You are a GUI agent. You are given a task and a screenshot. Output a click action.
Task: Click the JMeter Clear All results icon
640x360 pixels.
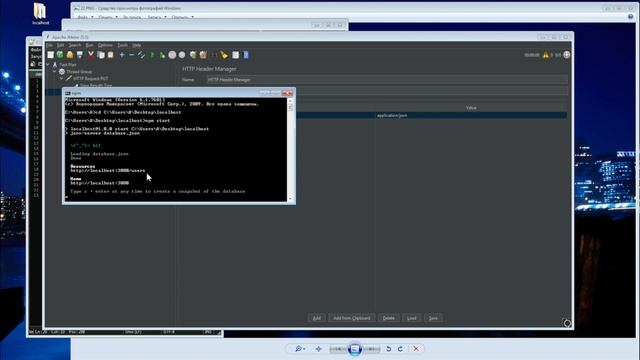203,55
